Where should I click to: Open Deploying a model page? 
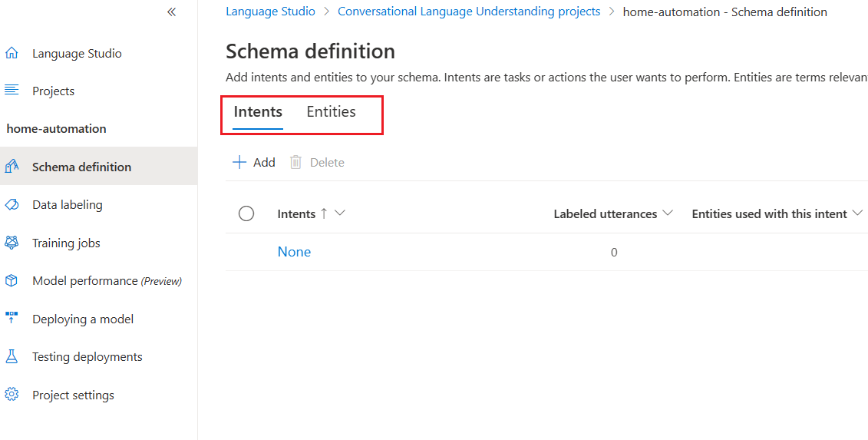coord(83,319)
